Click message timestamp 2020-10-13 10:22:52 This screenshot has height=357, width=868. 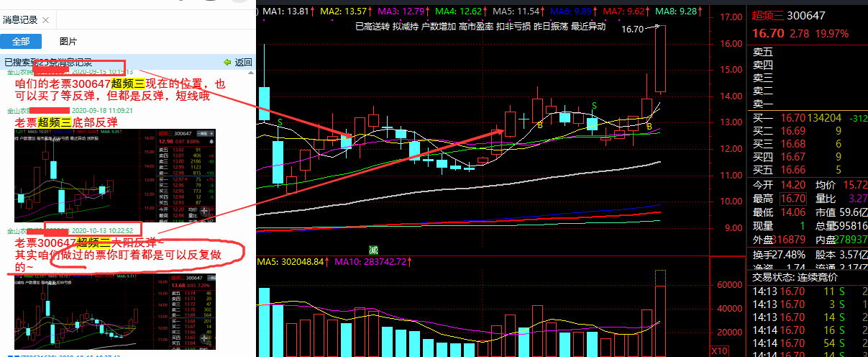pos(101,231)
